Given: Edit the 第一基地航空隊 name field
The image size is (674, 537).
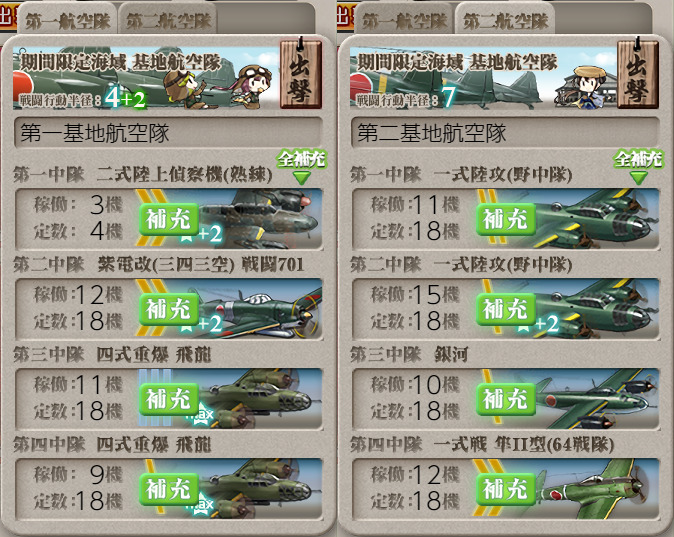Looking at the screenshot, I should (x=168, y=132).
